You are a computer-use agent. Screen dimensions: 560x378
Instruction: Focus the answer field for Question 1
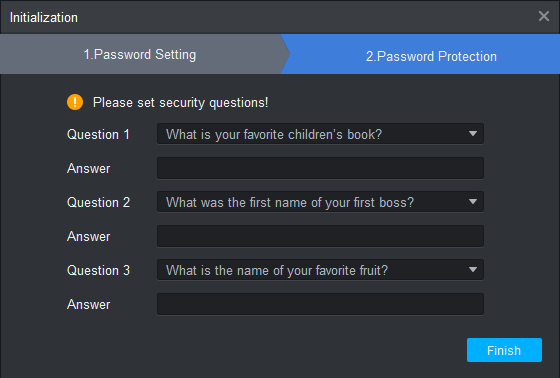320,168
